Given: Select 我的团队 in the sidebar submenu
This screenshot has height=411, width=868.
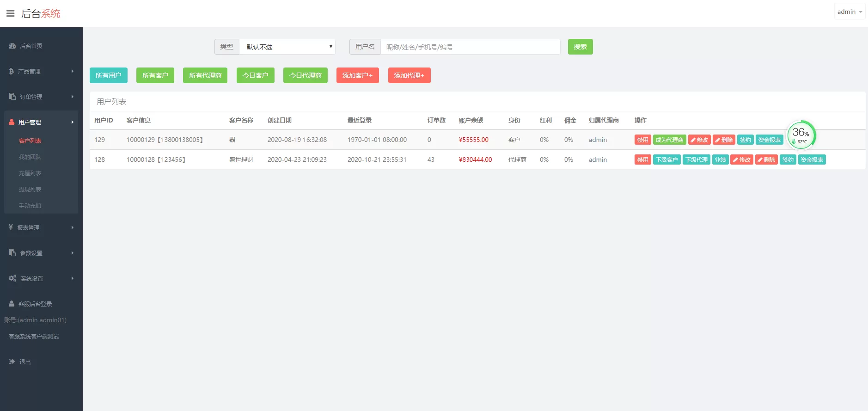Looking at the screenshot, I should pos(30,157).
